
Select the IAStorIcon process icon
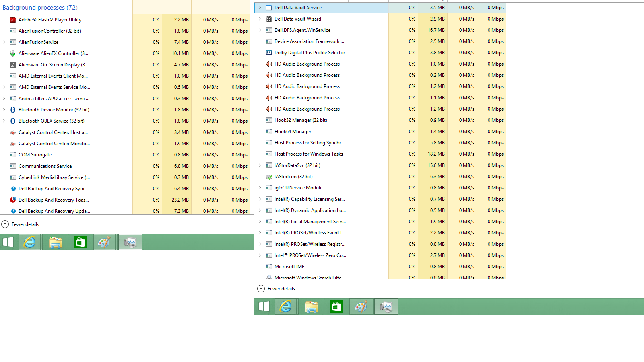[x=269, y=177]
